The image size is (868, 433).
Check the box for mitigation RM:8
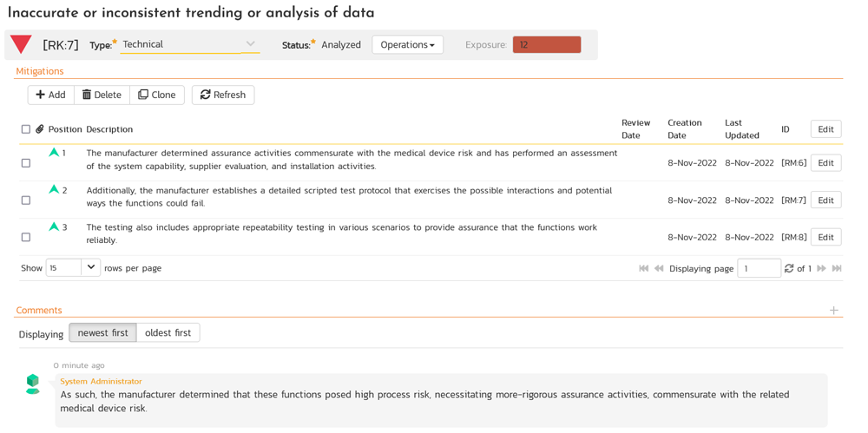pyautogui.click(x=26, y=237)
